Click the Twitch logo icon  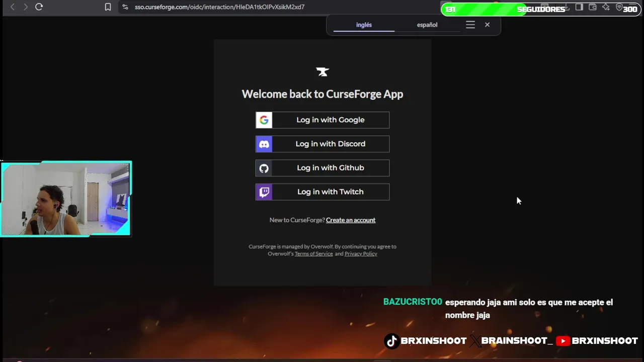264,192
